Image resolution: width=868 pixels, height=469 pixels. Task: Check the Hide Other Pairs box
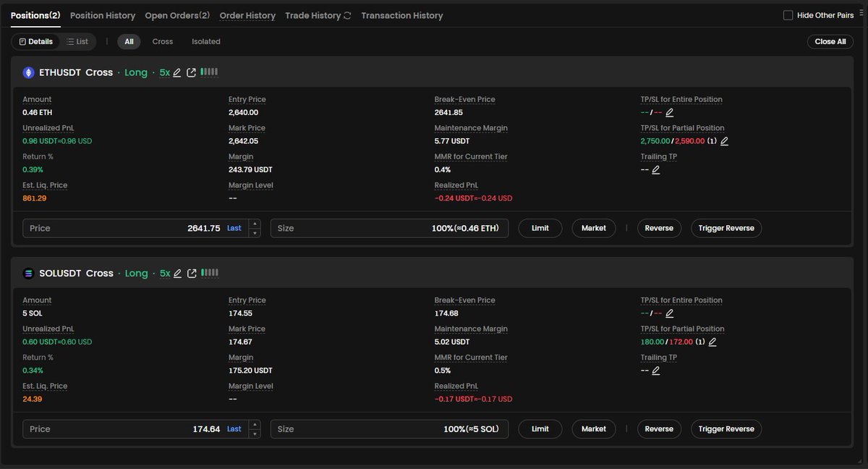pos(788,15)
